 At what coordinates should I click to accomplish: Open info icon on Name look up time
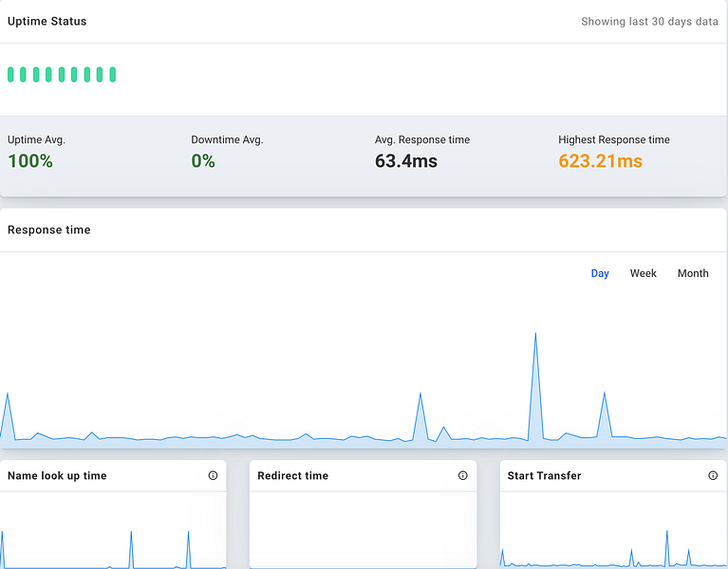pos(213,475)
